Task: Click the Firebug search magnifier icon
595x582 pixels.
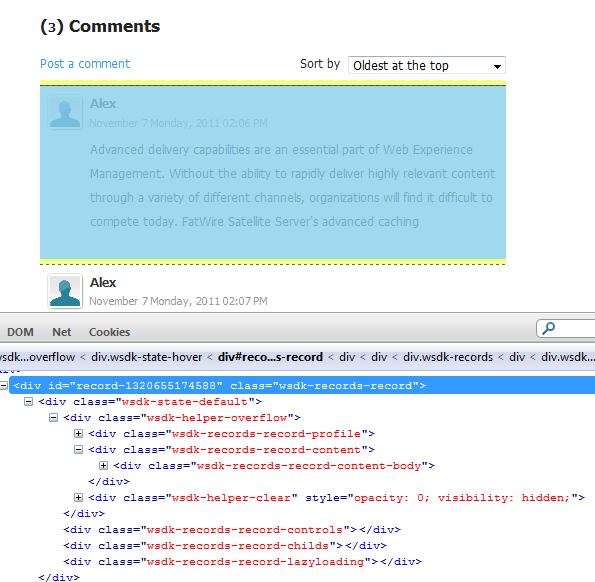Action: point(548,328)
